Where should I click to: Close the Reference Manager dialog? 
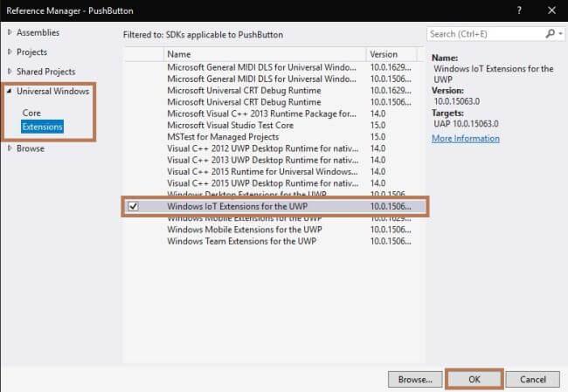[x=551, y=10]
